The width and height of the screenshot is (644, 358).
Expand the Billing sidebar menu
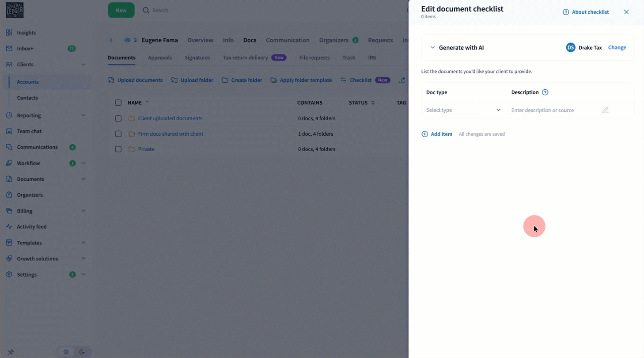point(83,211)
